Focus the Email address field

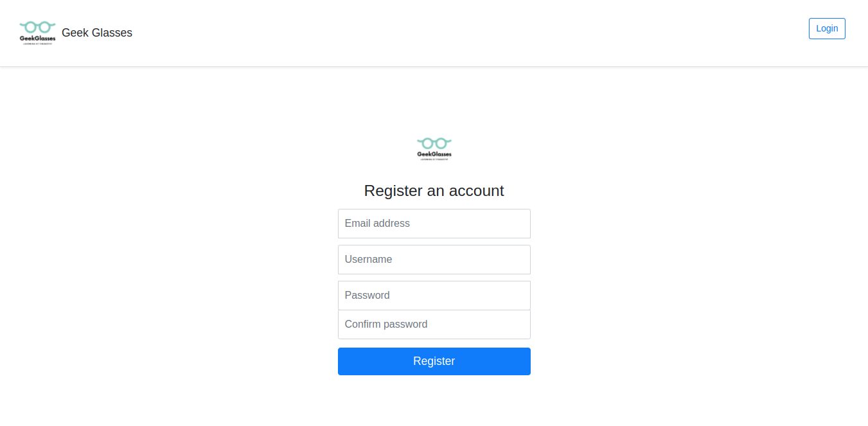(x=434, y=224)
